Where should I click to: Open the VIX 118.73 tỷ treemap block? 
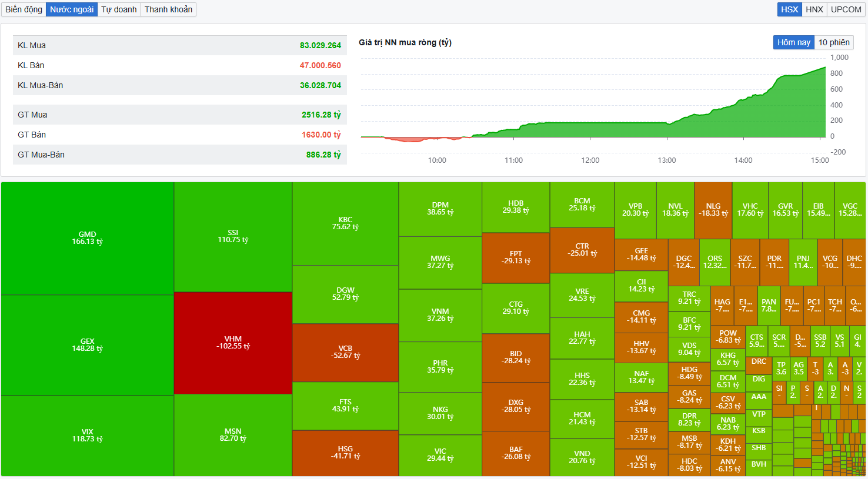(x=88, y=436)
